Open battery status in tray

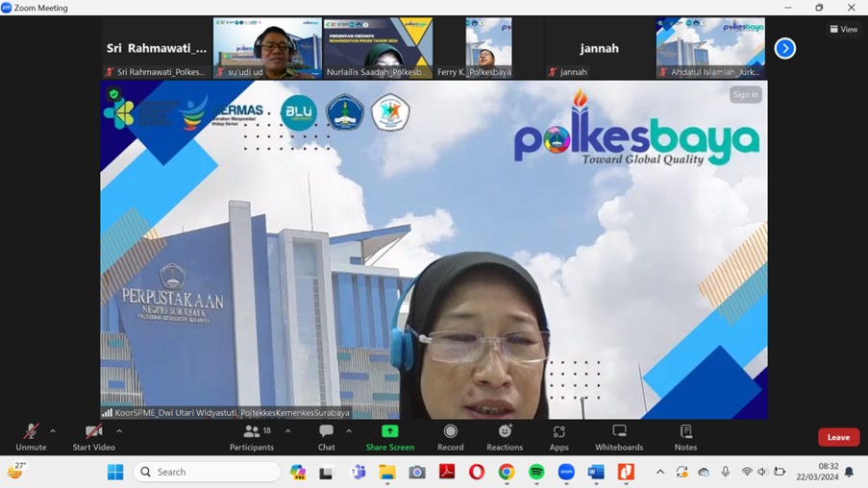point(780,472)
